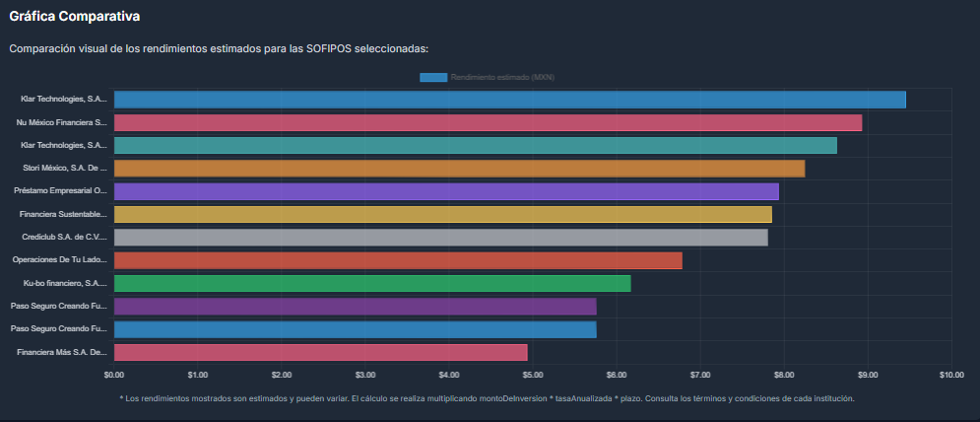Screen dimensions: 980x422
Task: Click the legend text Rendimiento estimado (MXN)
Action: pos(502,77)
